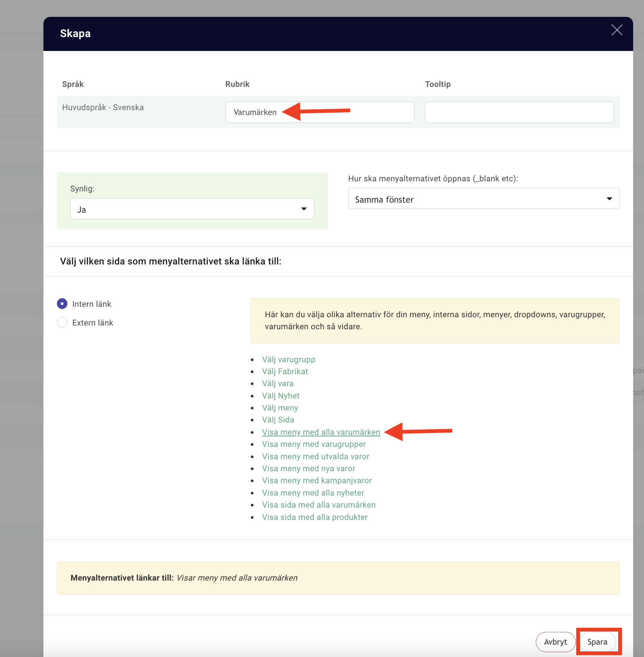
Task: Click the Välj Nyhet link
Action: 281,396
